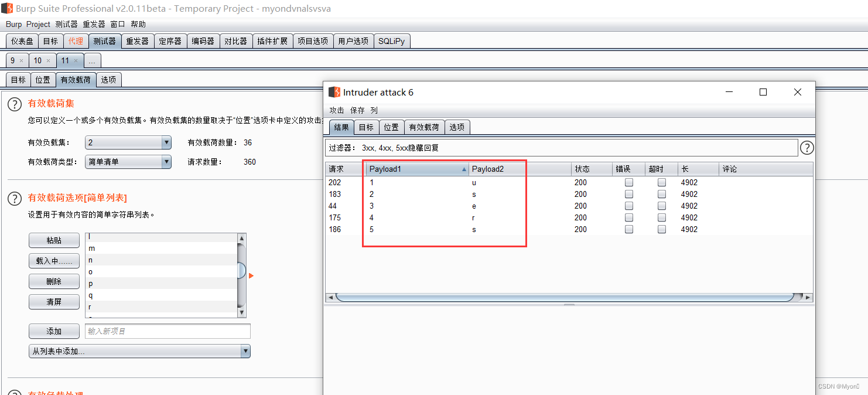Open 列 menu in Intruder attack window

tap(374, 110)
